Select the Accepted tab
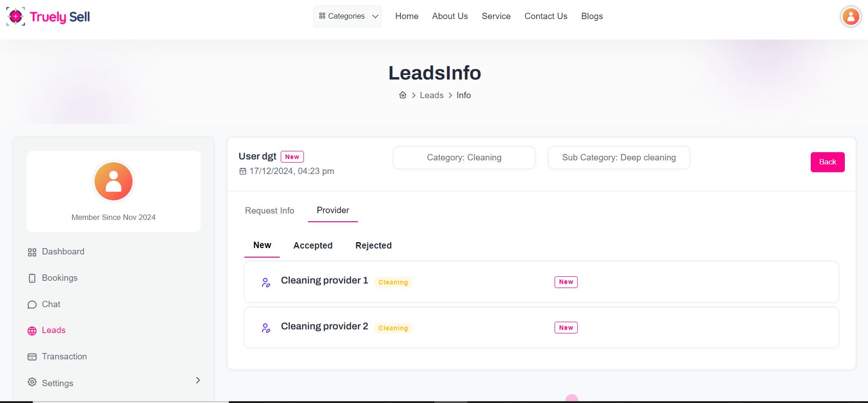This screenshot has height=403, width=868. [312, 246]
